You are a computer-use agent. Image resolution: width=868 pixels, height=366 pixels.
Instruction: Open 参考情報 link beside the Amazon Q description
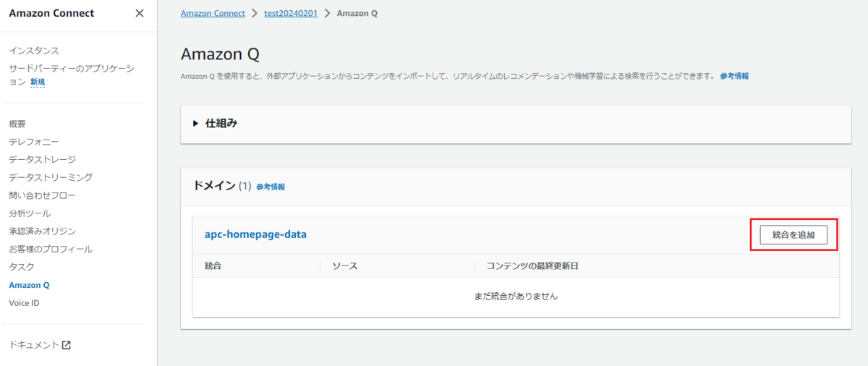[x=734, y=75]
